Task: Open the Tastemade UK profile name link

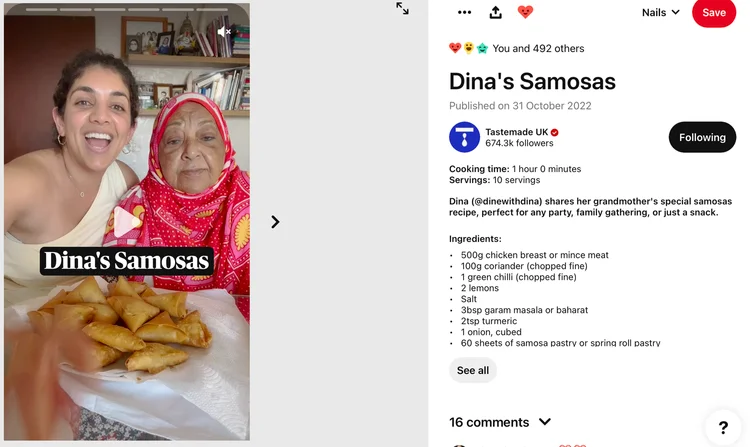Action: (517, 132)
